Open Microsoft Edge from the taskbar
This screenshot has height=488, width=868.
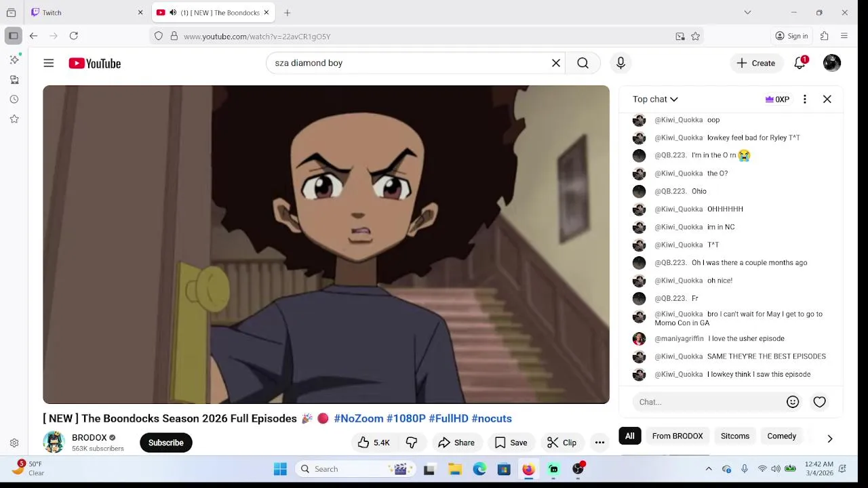479,469
